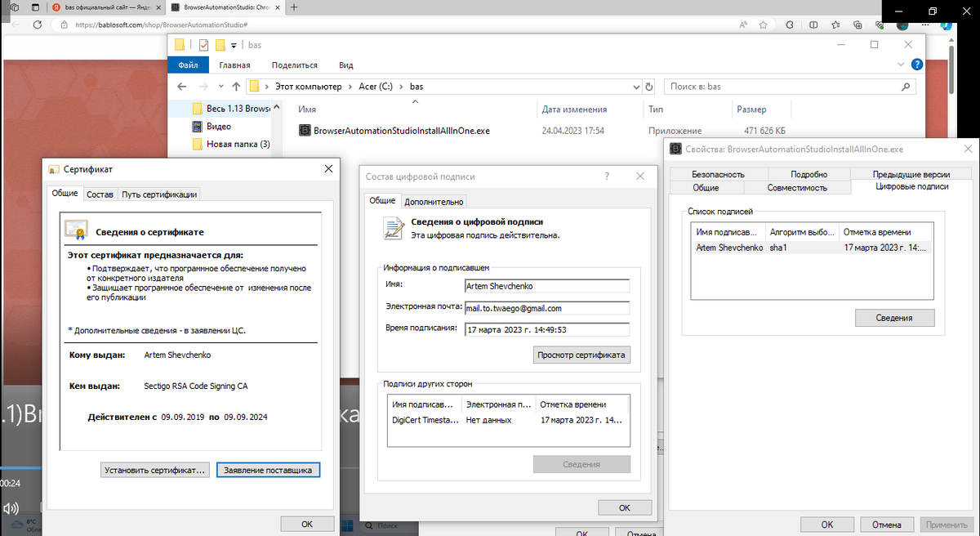This screenshot has height=536, width=980.
Task: Click the read aloud icon in the address bar
Action: [x=745, y=25]
